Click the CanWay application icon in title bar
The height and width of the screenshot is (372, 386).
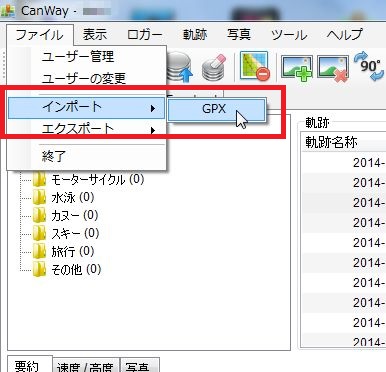click(7, 11)
